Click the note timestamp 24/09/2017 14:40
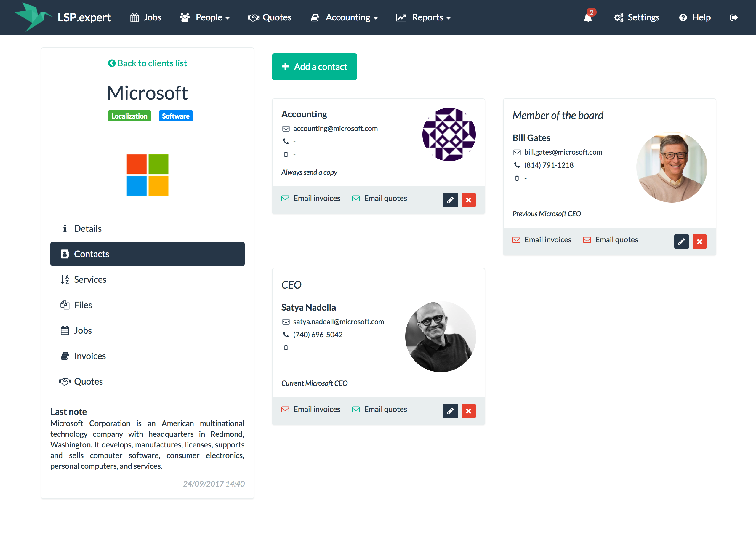 [x=214, y=484]
